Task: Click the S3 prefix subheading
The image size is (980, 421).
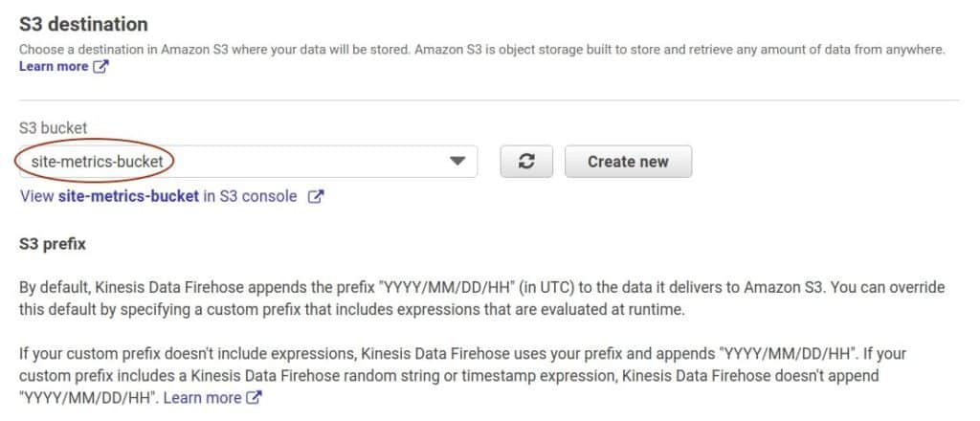Action: coord(53,244)
